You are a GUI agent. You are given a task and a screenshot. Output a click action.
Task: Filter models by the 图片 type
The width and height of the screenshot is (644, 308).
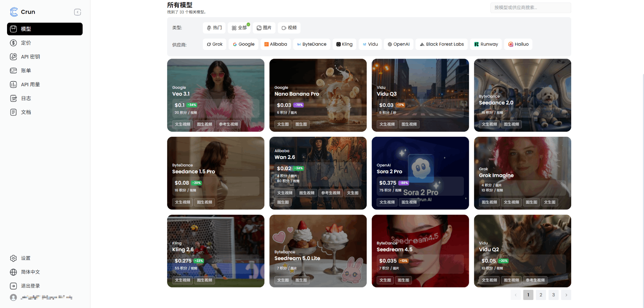[264, 28]
